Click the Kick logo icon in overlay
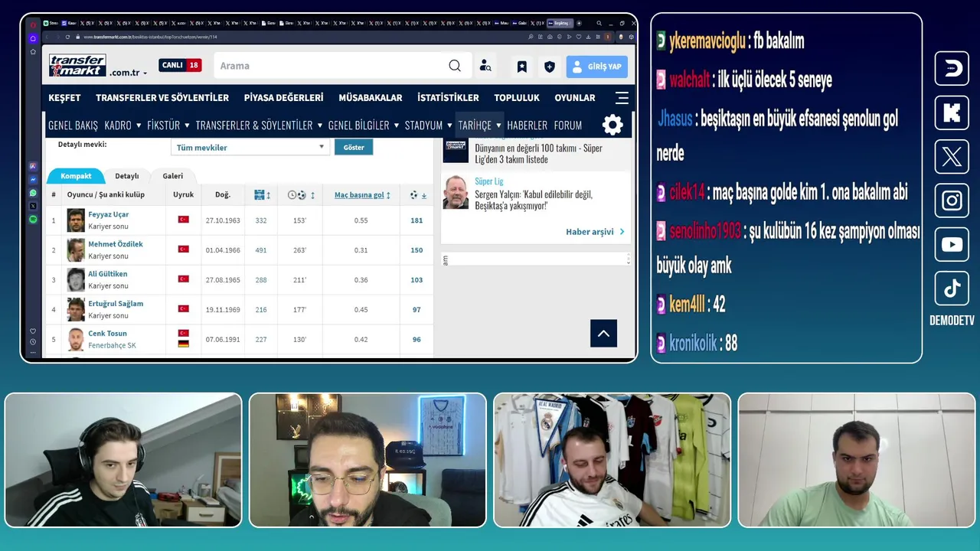980x551 pixels. [x=952, y=112]
